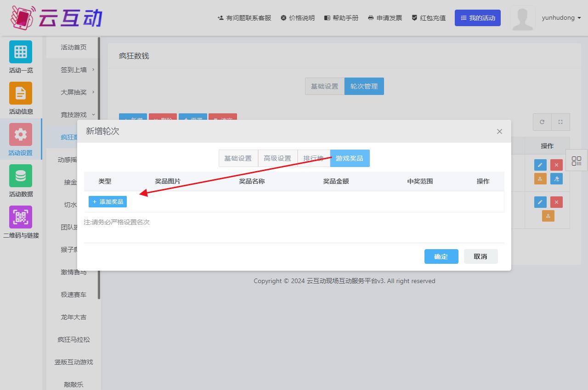Image resolution: width=588 pixels, height=390 pixels.
Task: Switch to 排行榜 tab in dialog
Action: (314, 158)
